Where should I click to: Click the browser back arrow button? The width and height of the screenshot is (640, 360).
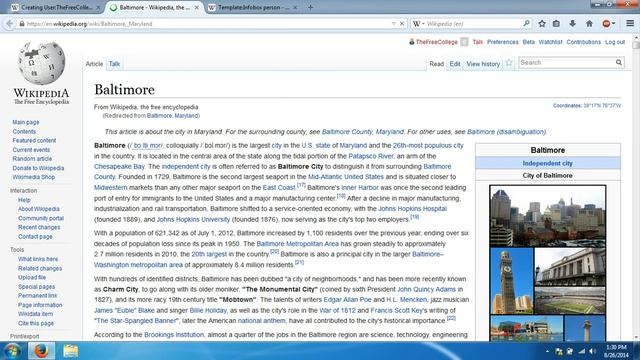[9, 24]
